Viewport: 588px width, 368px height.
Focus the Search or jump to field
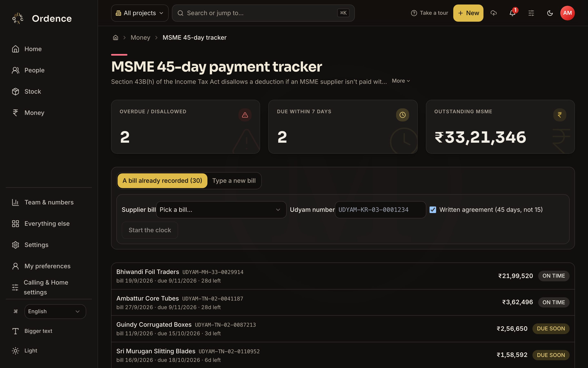point(263,13)
